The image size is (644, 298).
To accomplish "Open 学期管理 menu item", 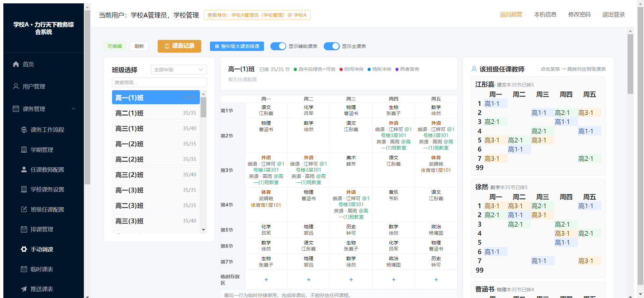I will [x=44, y=150].
